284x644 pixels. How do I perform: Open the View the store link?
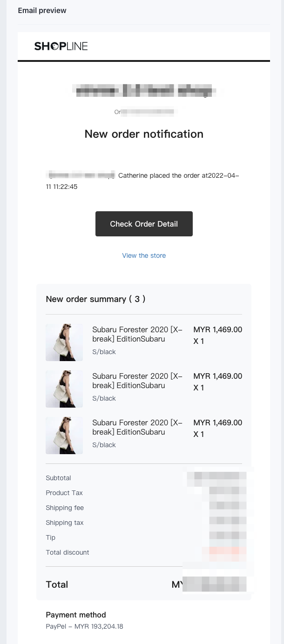coord(144,255)
